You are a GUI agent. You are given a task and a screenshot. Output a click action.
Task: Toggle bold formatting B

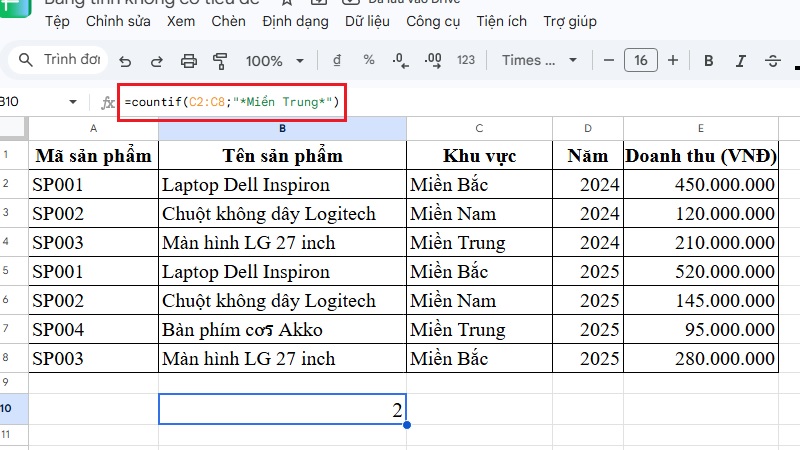click(x=709, y=61)
